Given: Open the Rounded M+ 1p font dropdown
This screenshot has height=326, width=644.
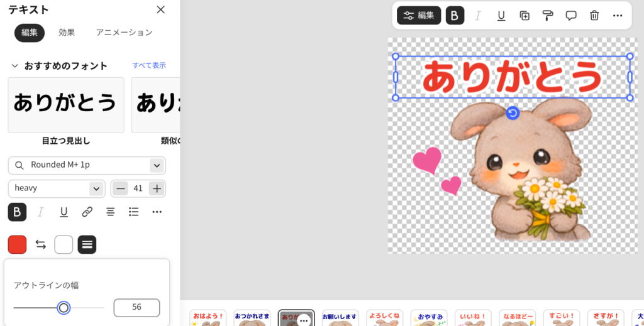Looking at the screenshot, I should 156,165.
